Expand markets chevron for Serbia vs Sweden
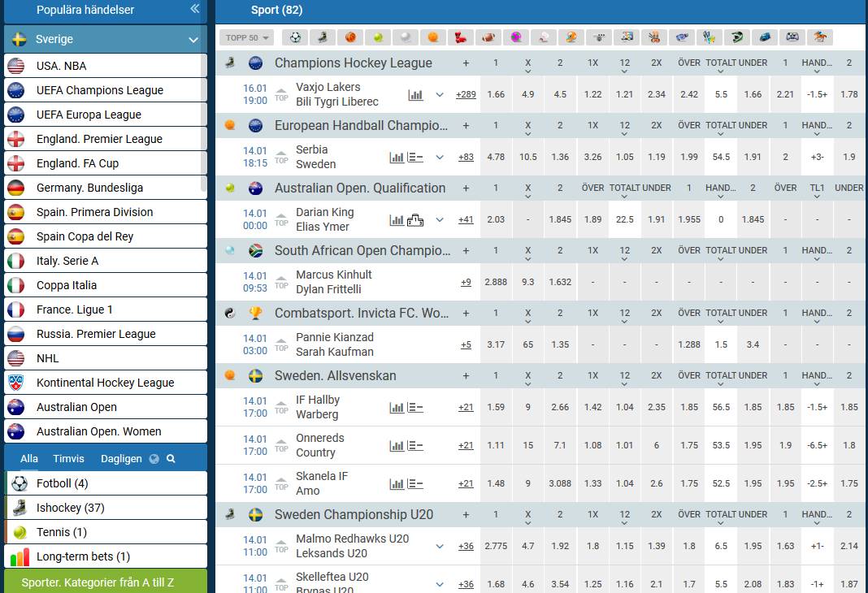The height and width of the screenshot is (593, 868). click(440, 157)
